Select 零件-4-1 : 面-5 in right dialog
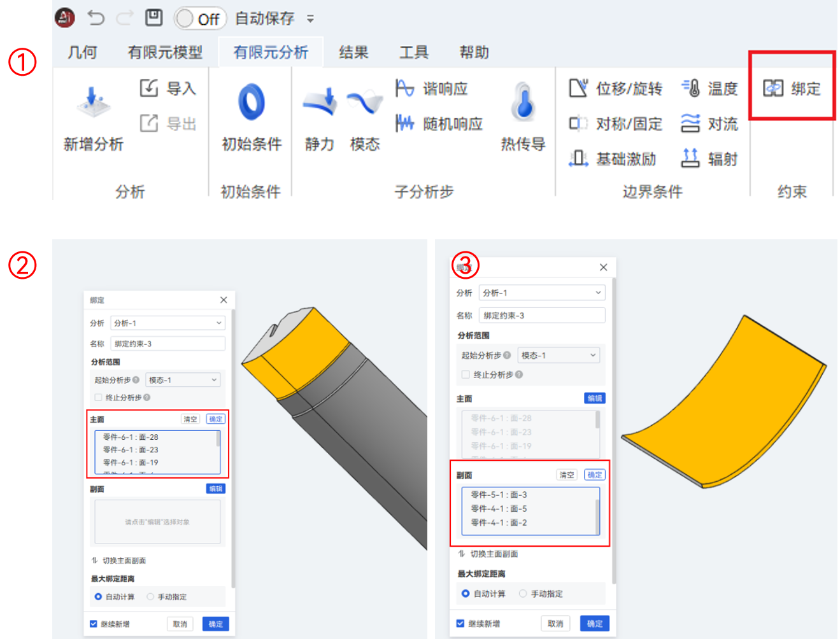This screenshot has width=840, height=639. click(499, 509)
